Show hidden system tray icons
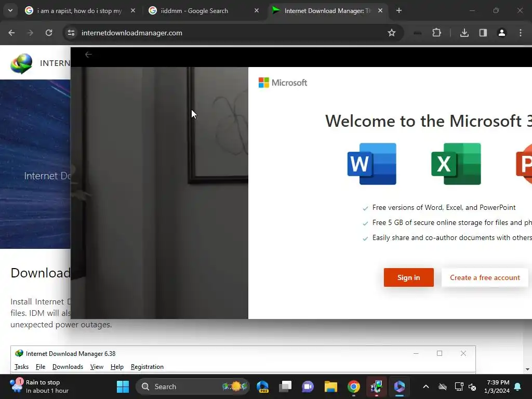The height and width of the screenshot is (399, 532). [426, 387]
